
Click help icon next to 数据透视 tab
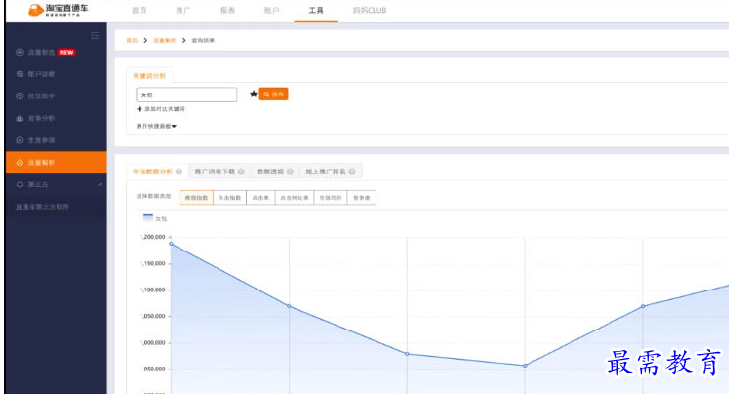coord(290,172)
